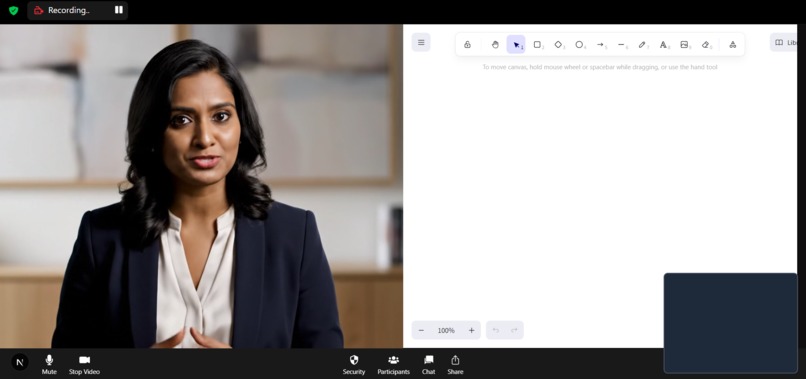Mute the microphone
Image resolution: width=806 pixels, height=379 pixels.
coord(49,365)
